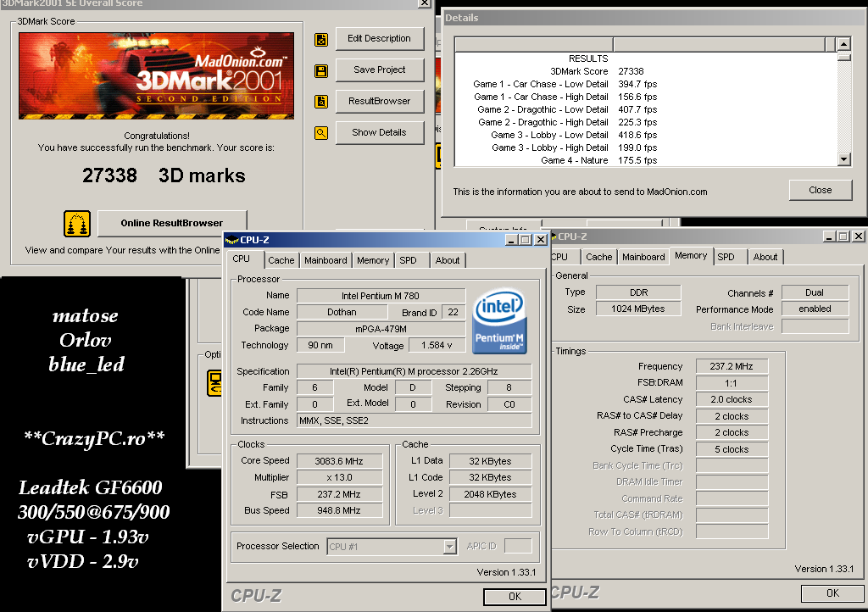868x612 pixels.
Task: Click the FSB:DRAM 1:1 field
Action: point(732,383)
